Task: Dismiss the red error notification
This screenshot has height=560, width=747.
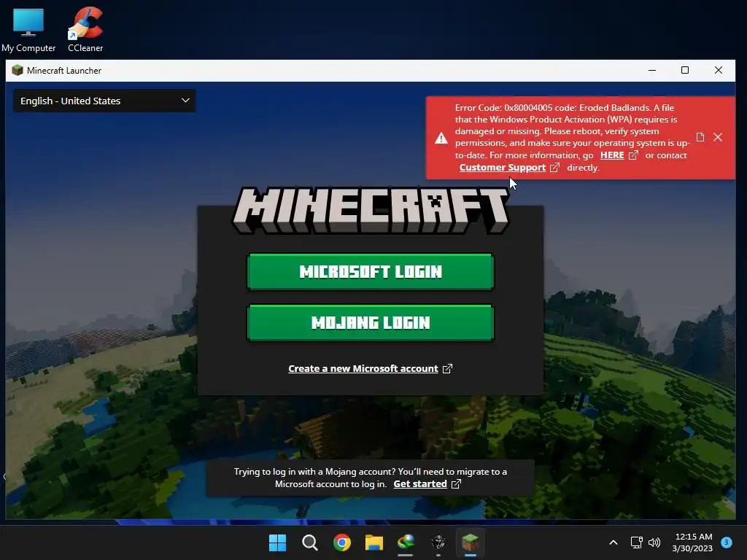Action: 718,137
